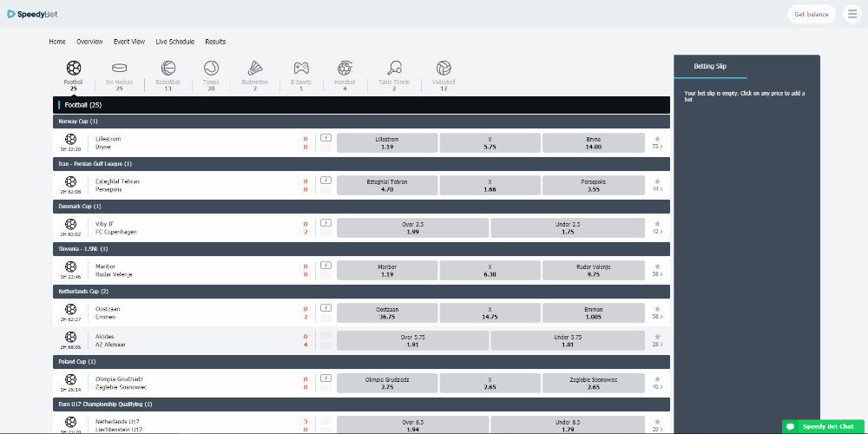Bet on Bryne at 14.00
Screen dimensions: 868x434
[x=594, y=143]
